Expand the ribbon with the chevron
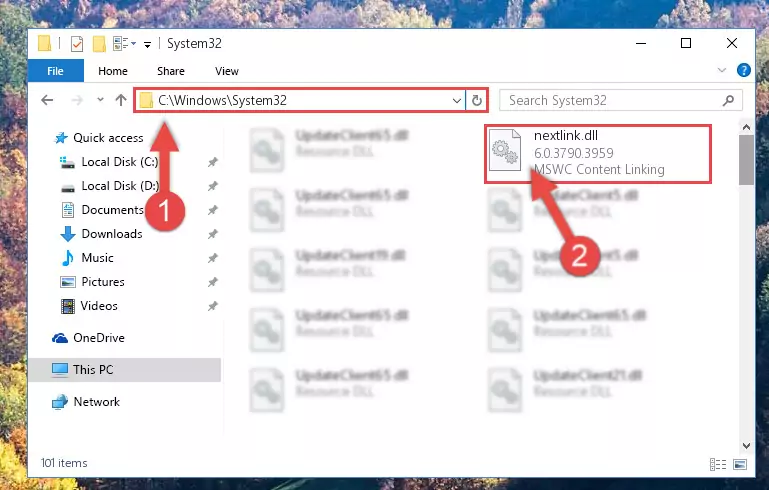This screenshot has height=490, width=769. (x=721, y=70)
